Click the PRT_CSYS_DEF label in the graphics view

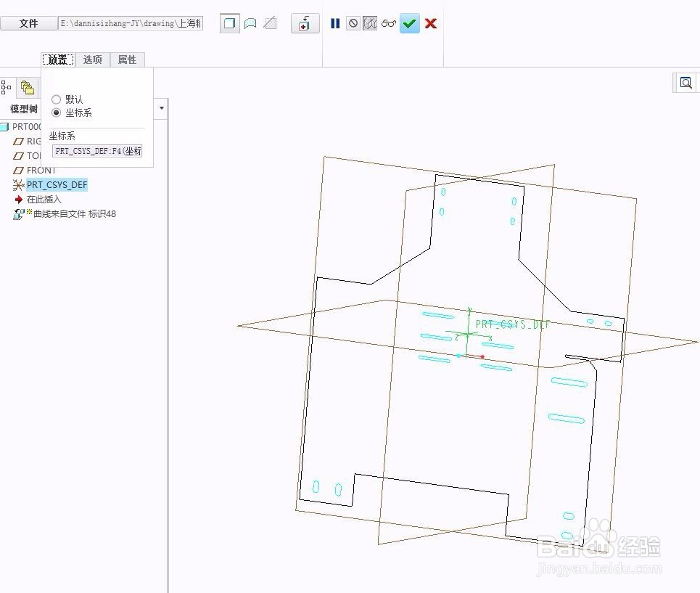pos(513,324)
